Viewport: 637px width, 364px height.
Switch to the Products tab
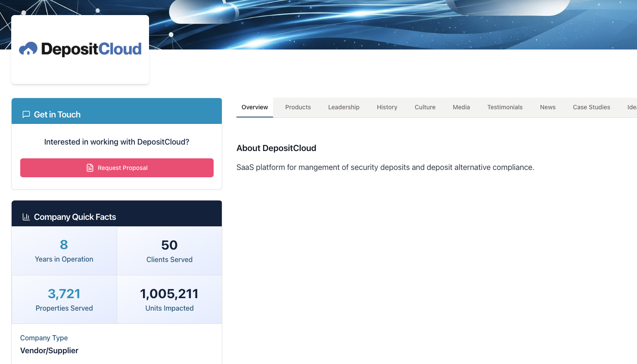tap(298, 107)
